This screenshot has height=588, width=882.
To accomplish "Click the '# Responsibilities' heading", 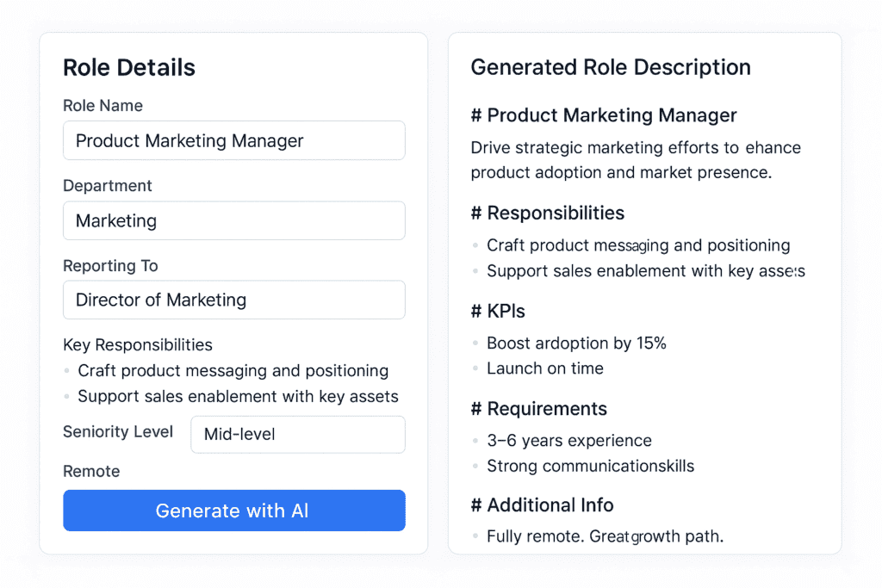I will click(547, 213).
